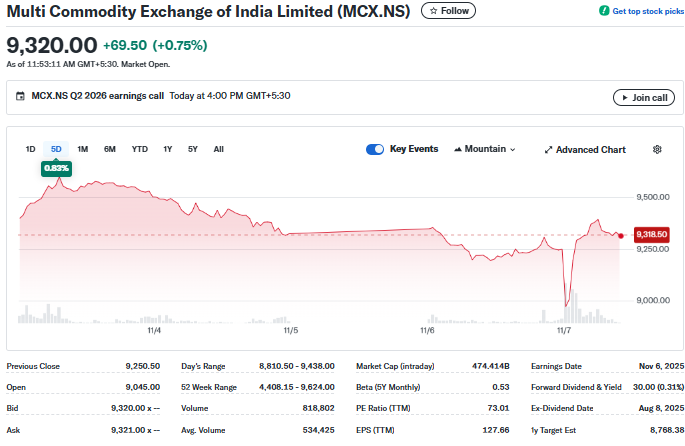
Task: Click the star icon in Follow button
Action: tap(433, 11)
